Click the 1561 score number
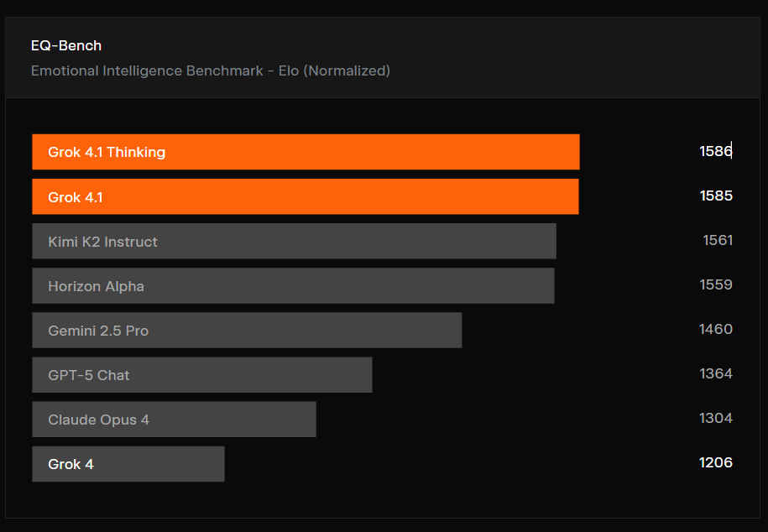This screenshot has height=532, width=768. (718, 240)
